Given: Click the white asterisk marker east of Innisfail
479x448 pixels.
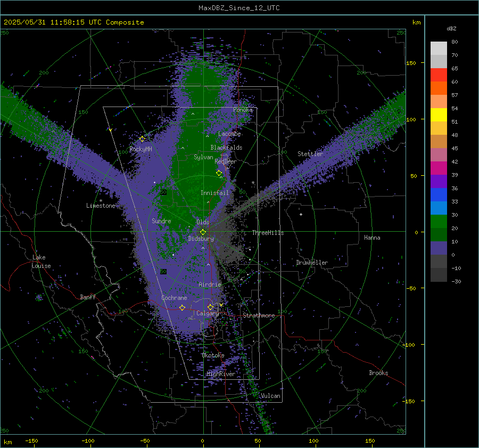Looking at the screenshot, I should tap(253, 183).
